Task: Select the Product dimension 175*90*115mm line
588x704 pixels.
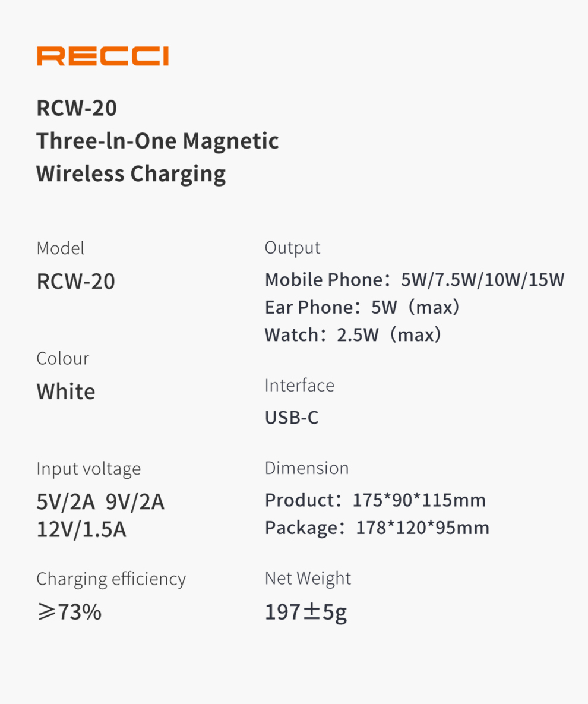Action: pos(375,500)
